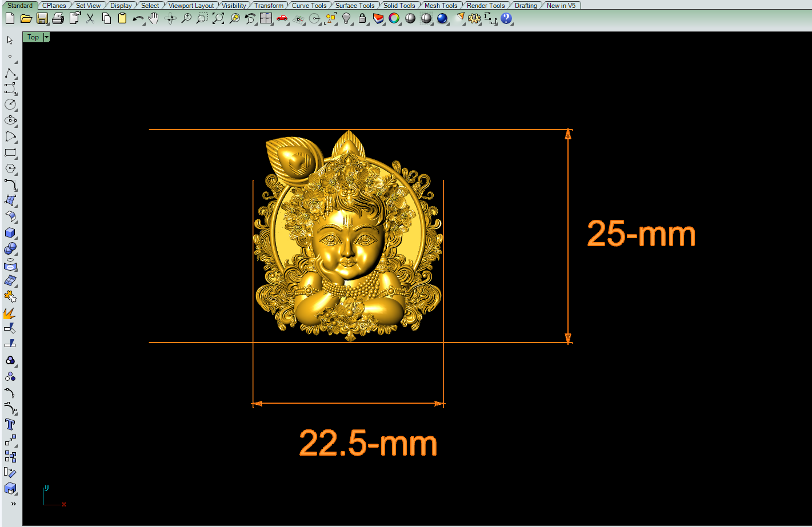Open the Top viewport dropdown arrow
This screenshot has height=527, width=812.
pos(46,37)
